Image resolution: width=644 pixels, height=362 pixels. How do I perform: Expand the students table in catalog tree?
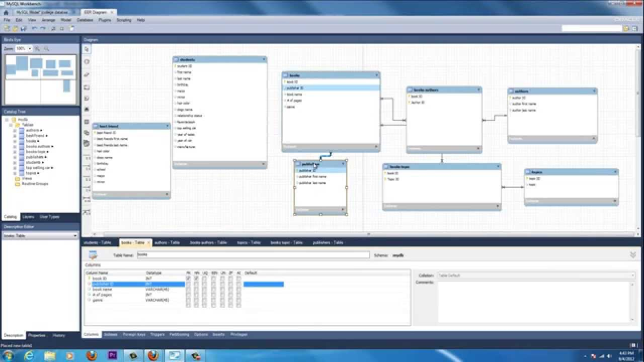click(15, 162)
